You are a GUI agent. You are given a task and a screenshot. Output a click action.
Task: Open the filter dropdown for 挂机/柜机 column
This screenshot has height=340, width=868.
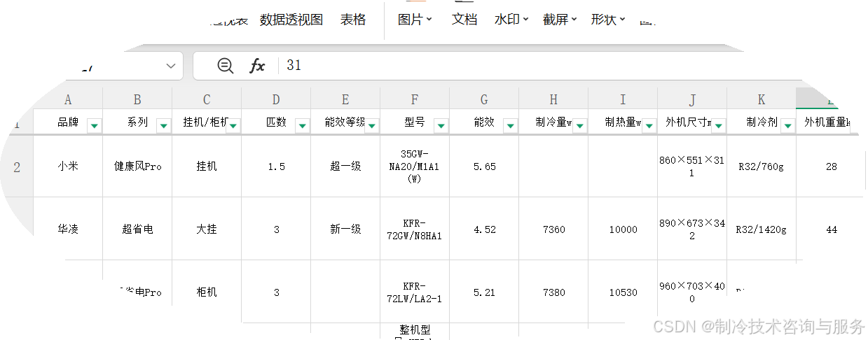tap(233, 125)
